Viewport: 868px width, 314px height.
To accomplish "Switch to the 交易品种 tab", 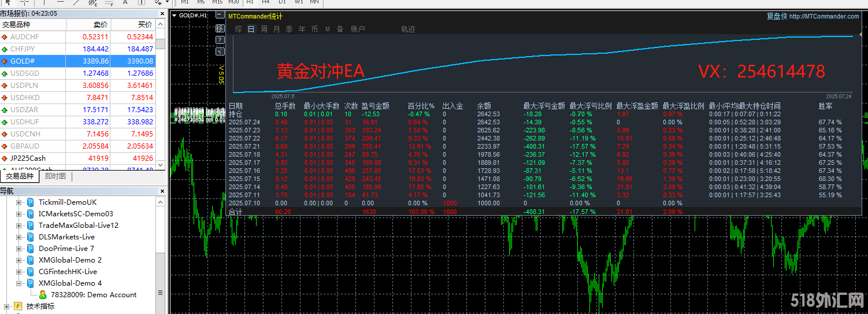I will [20, 176].
